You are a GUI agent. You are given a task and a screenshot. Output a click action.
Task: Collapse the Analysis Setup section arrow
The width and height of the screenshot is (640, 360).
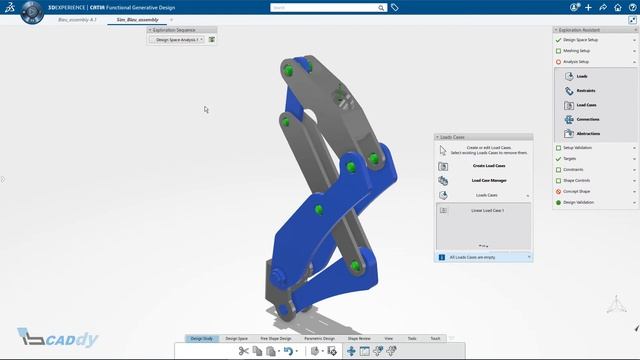click(634, 62)
